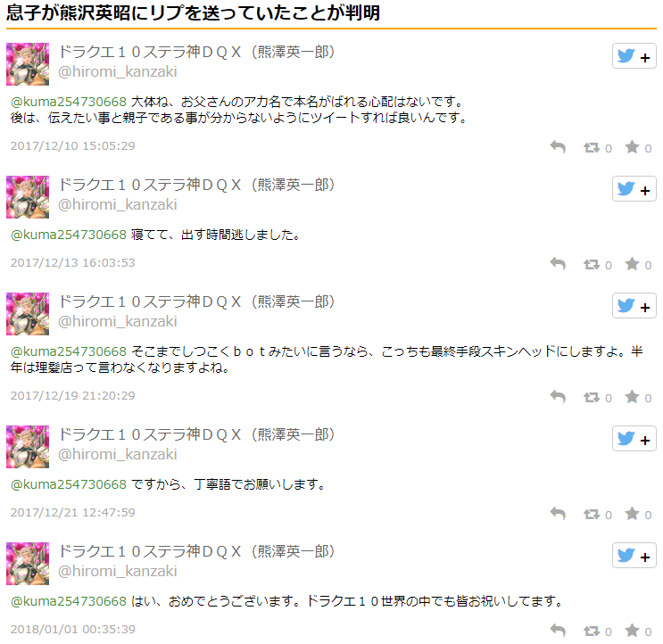Retweet the 2017/12/10 15:05:29 tweet
Screen dimensions: 663x644
click(592, 147)
